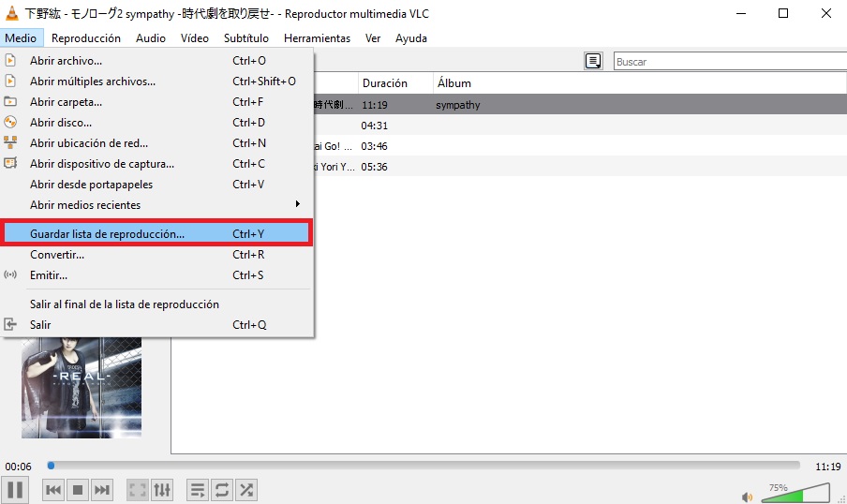Choose Abrir múltiples archivos... entry
The image size is (847, 504).
click(x=156, y=81)
